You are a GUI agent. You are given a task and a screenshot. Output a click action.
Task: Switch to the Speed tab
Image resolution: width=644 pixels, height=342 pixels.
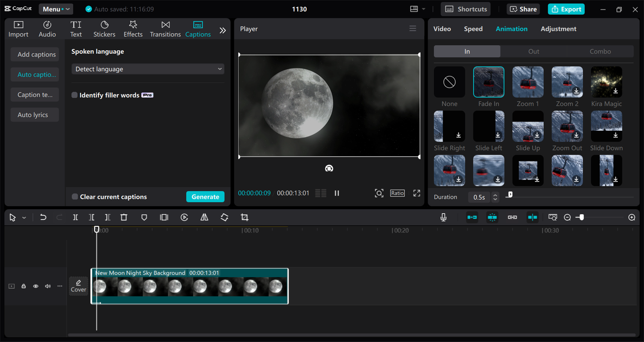pyautogui.click(x=473, y=29)
